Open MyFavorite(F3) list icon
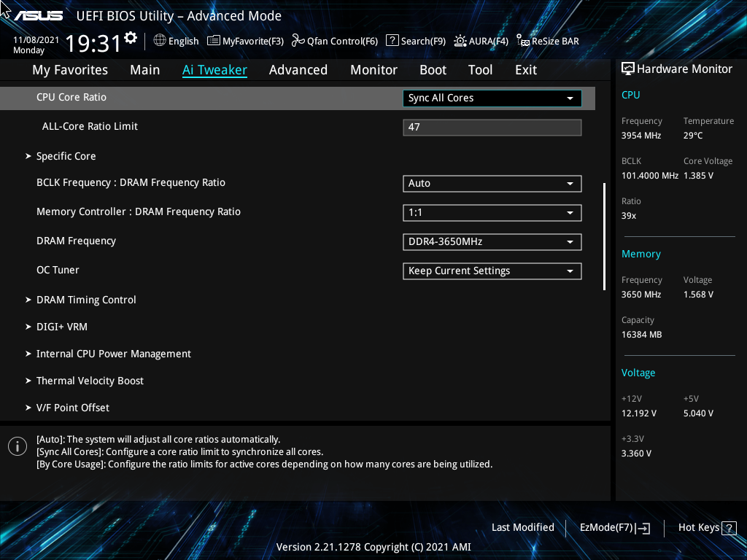The image size is (747, 560). pyautogui.click(x=214, y=41)
